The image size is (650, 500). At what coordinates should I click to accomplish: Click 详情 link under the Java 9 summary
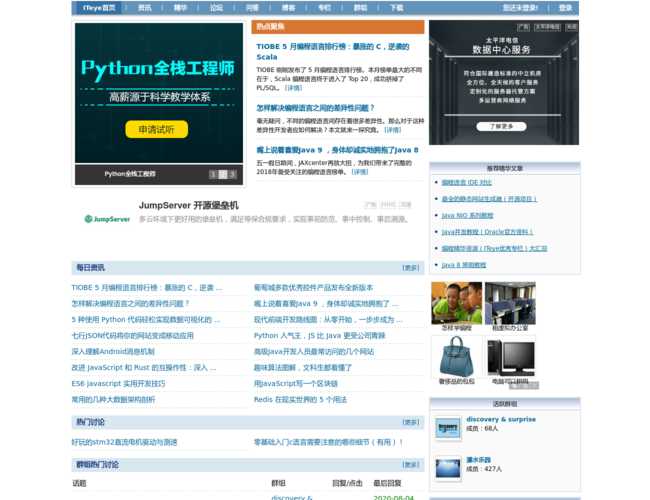(x=360, y=172)
